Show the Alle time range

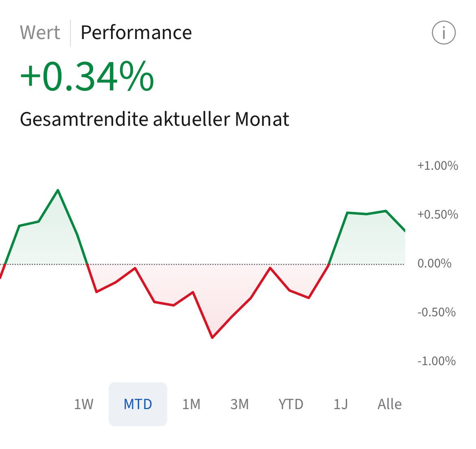pyautogui.click(x=389, y=404)
